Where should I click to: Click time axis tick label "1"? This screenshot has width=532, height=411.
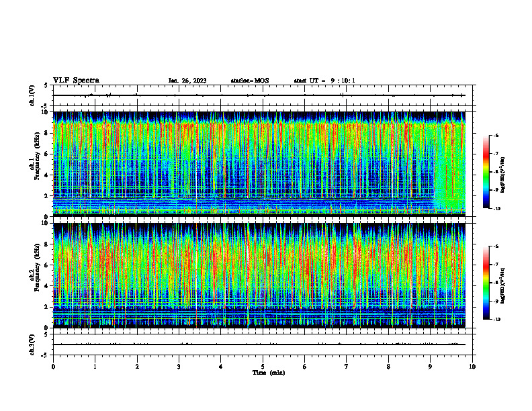[95, 367]
